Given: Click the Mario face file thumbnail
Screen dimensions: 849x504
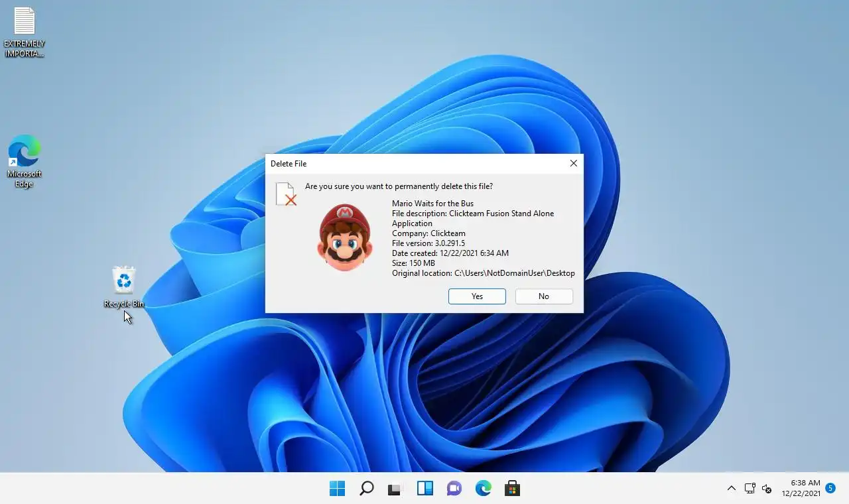Looking at the screenshot, I should [x=345, y=237].
